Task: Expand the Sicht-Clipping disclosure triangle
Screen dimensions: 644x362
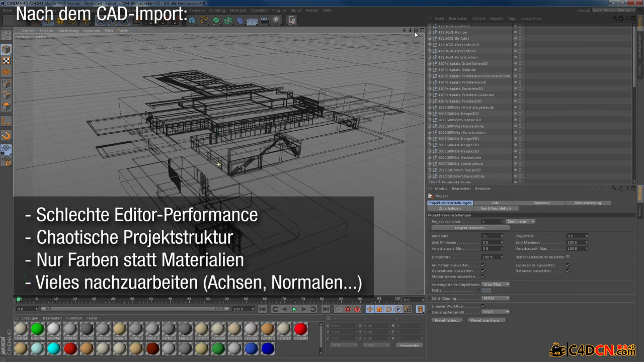Action: (x=429, y=298)
